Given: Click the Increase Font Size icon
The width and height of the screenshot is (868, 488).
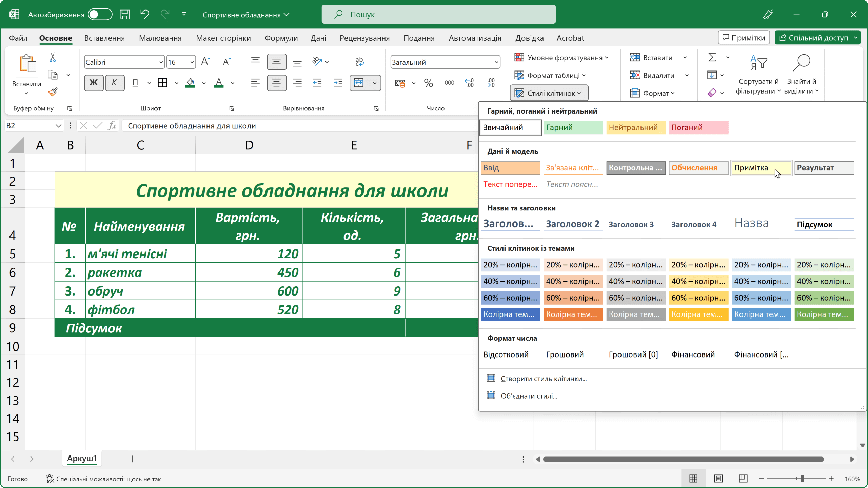Looking at the screenshot, I should tap(205, 62).
